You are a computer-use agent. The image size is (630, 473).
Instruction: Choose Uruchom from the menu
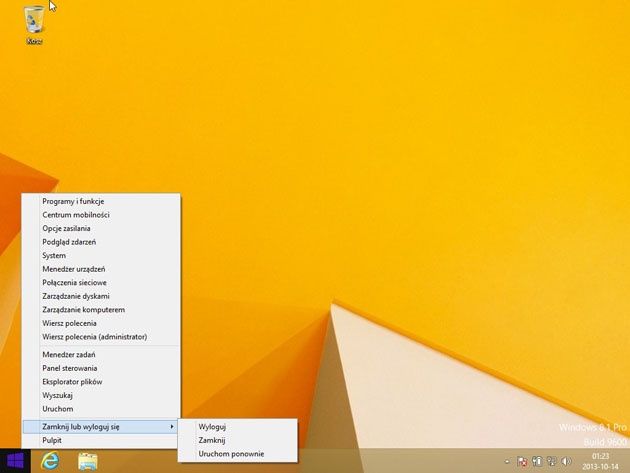coord(102,409)
